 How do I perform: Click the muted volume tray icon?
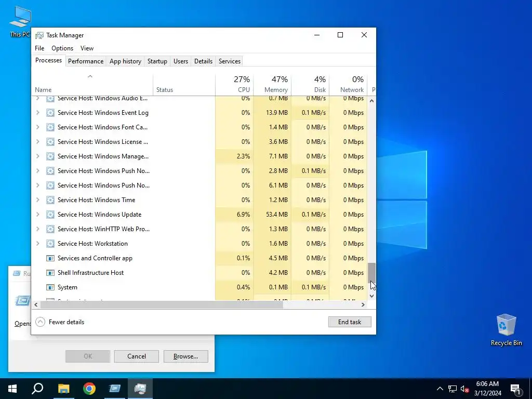pos(465,389)
